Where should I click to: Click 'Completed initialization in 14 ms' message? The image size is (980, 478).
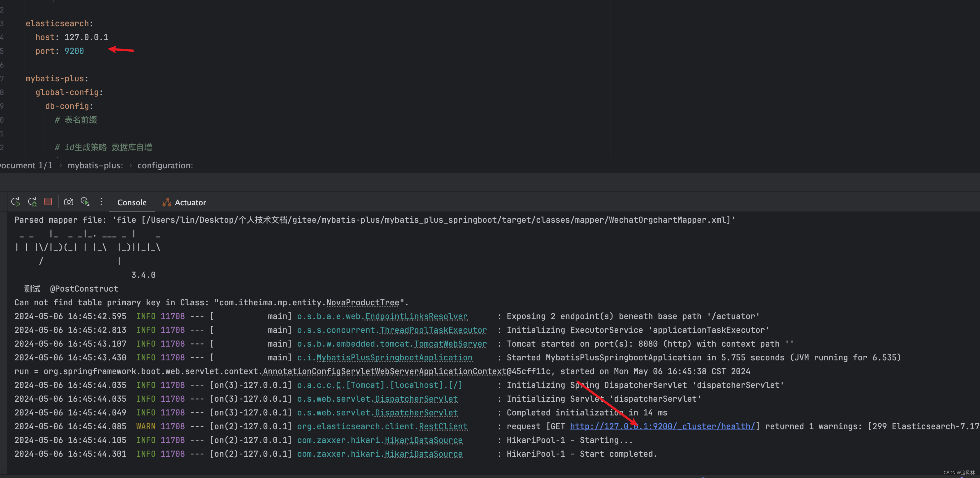(587, 413)
